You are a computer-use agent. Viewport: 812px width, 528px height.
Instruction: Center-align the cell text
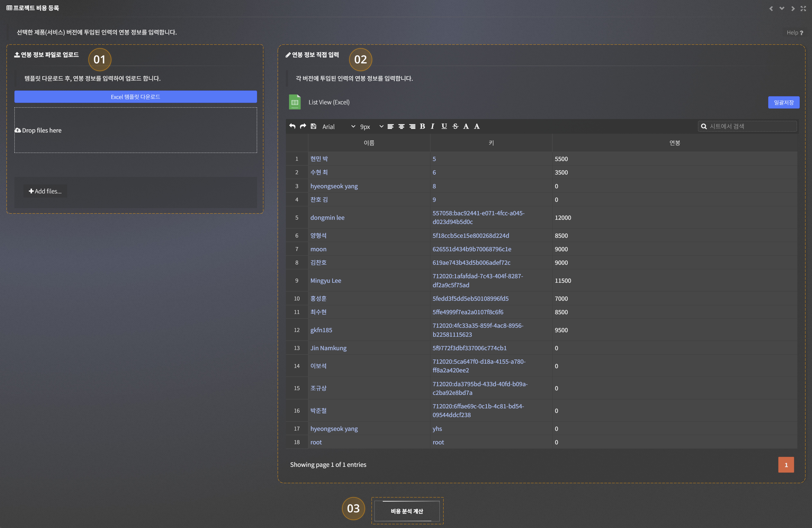pos(402,127)
